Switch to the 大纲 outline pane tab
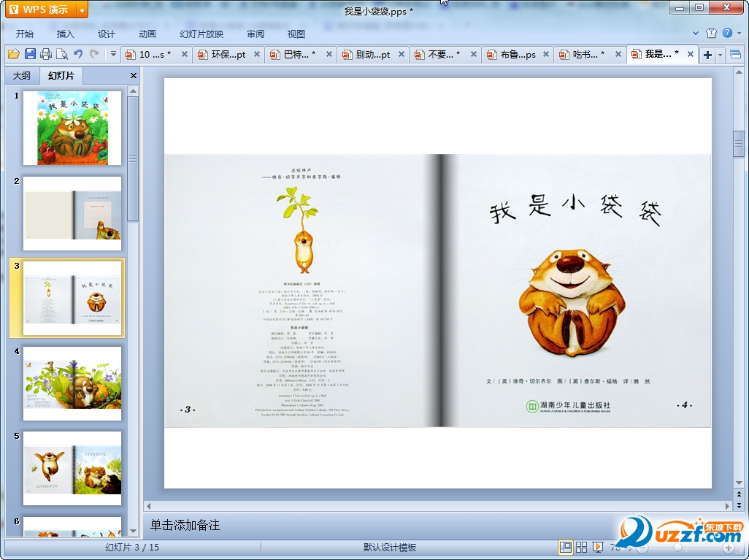The image size is (749, 560). coord(21,75)
